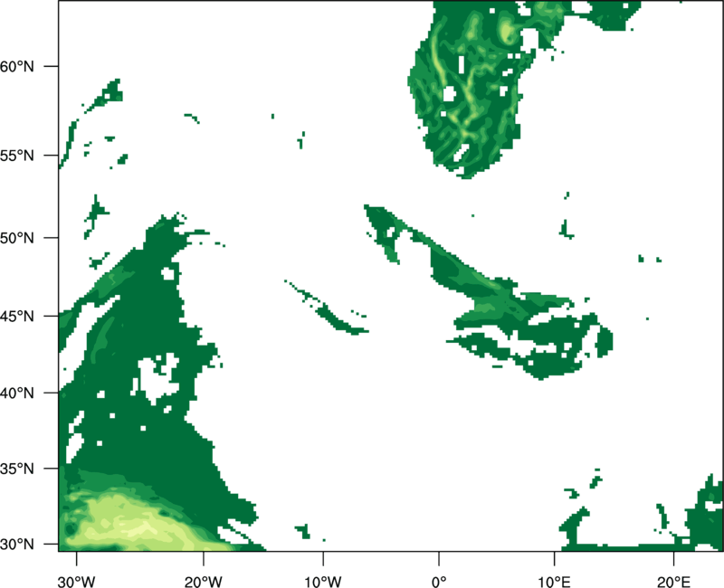Click the 50°N latitude label
724x588 pixels.
17,238
